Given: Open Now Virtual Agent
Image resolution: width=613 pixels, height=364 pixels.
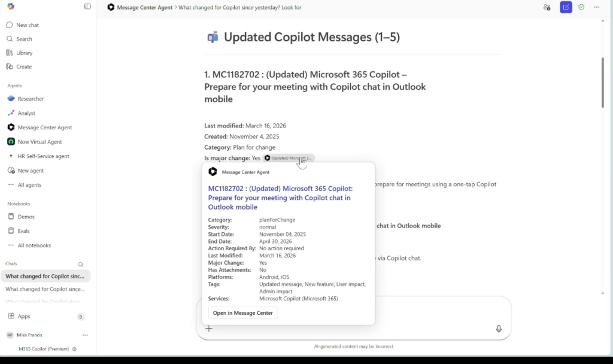Looking at the screenshot, I should coord(40,142).
